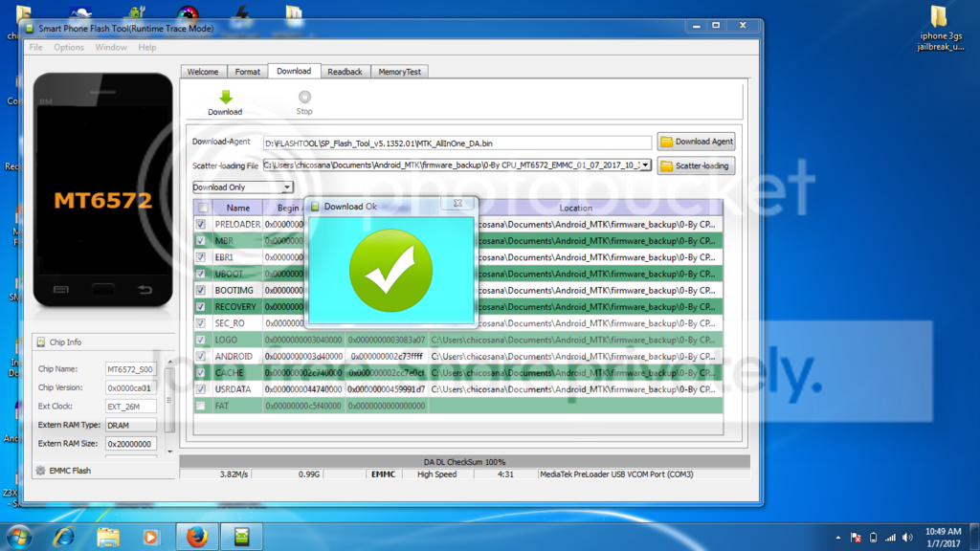The width and height of the screenshot is (980, 551).
Task: Expand the Scatter-loading File path dropdown
Action: click(646, 165)
